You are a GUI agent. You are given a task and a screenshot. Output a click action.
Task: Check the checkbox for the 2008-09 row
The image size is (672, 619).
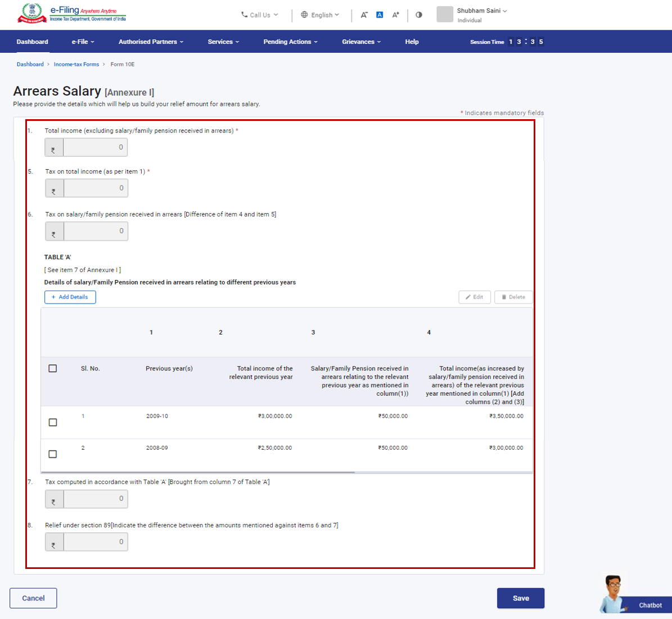click(53, 454)
